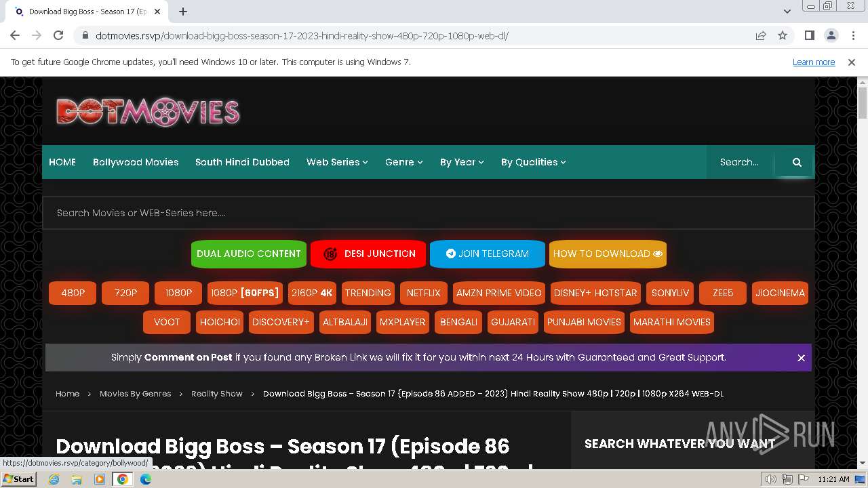Click the browser back arrow
Viewport: 868px width, 488px height.
pyautogui.click(x=15, y=36)
